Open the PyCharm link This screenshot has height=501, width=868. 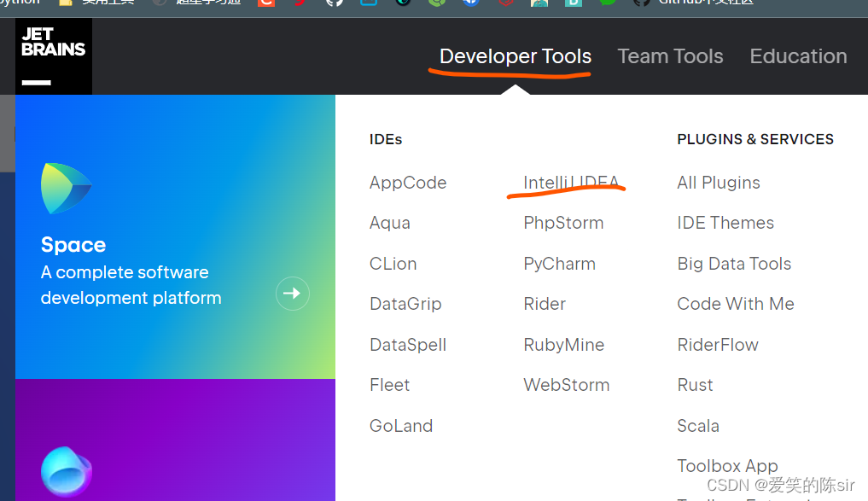pyautogui.click(x=560, y=264)
